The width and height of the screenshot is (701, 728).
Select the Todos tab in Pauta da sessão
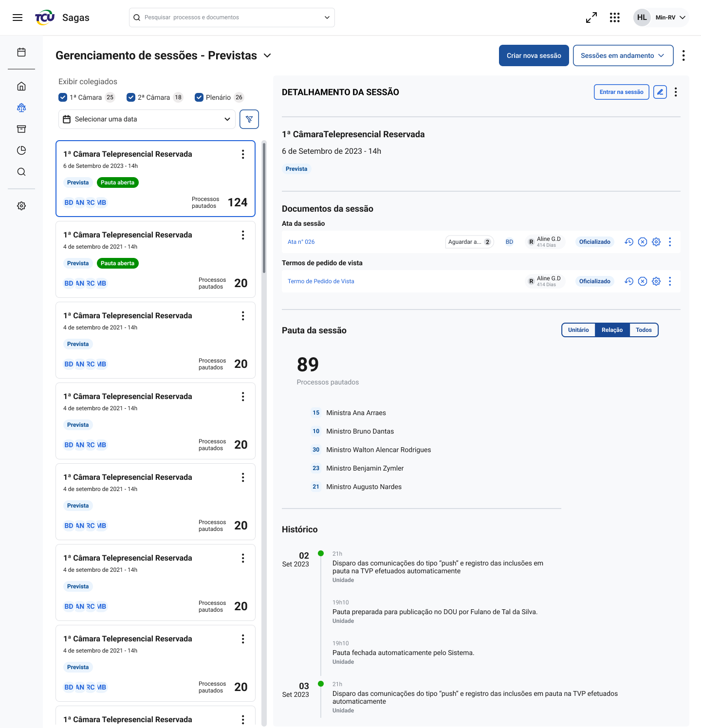(x=644, y=330)
